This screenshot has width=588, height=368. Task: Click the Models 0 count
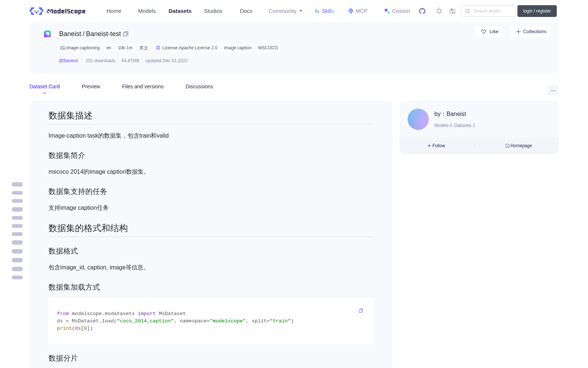[443, 125]
